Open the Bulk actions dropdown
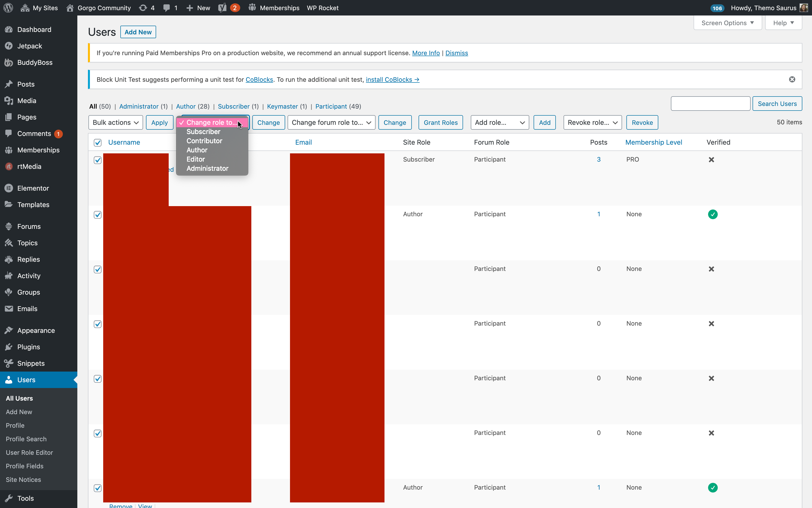 click(x=116, y=122)
